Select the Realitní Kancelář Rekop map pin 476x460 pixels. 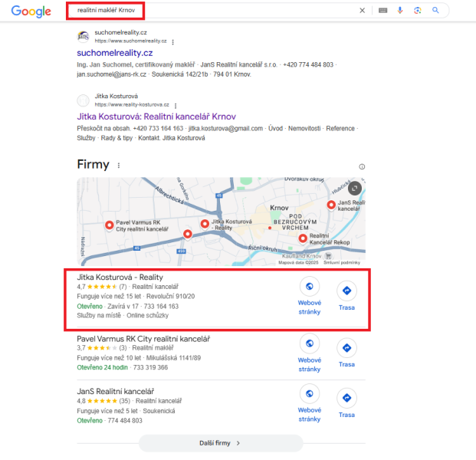pyautogui.click(x=303, y=238)
